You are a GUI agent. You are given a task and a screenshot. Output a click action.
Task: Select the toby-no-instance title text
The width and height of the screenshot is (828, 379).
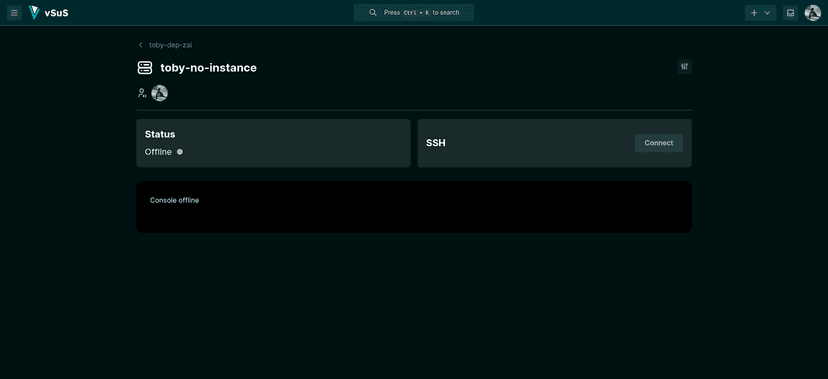(x=209, y=68)
